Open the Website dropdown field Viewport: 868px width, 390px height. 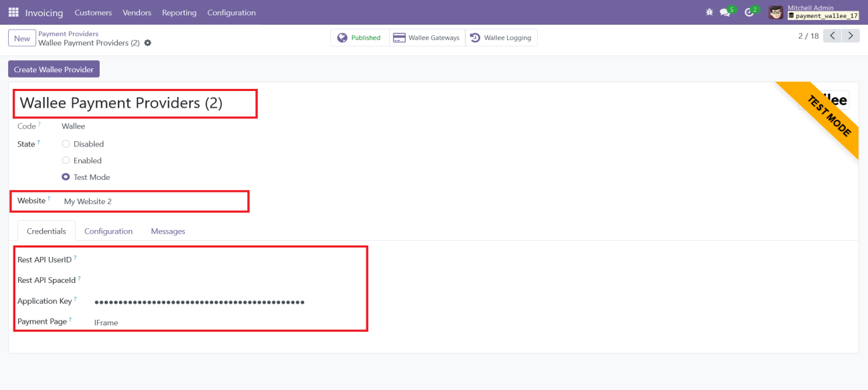153,201
